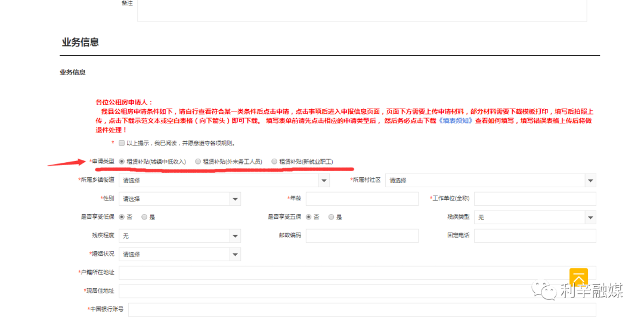The width and height of the screenshot is (644, 319).
Task: Select 租赁补贴(城镇中低收入) radio option
Action: click(x=122, y=162)
